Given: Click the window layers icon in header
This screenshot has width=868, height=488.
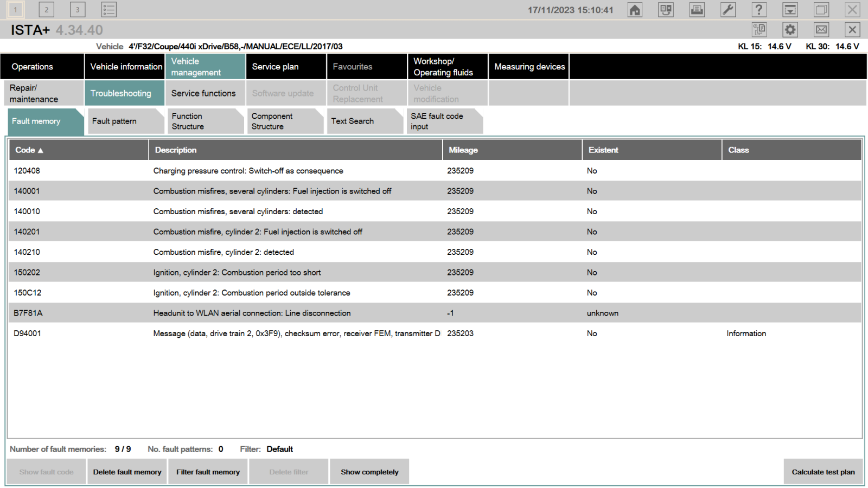Looking at the screenshot, I should (x=821, y=10).
